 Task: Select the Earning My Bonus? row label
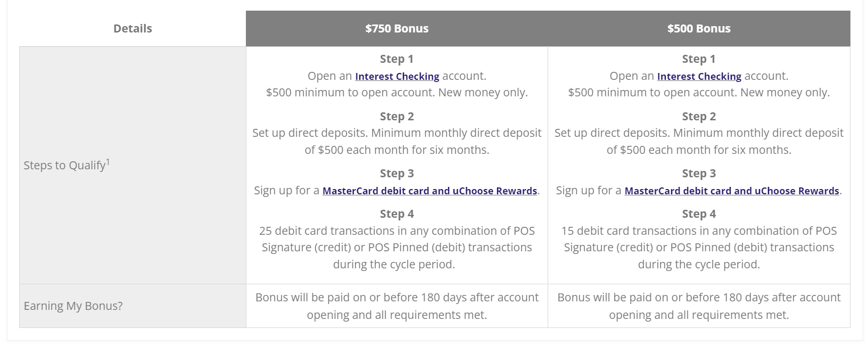pos(73,306)
